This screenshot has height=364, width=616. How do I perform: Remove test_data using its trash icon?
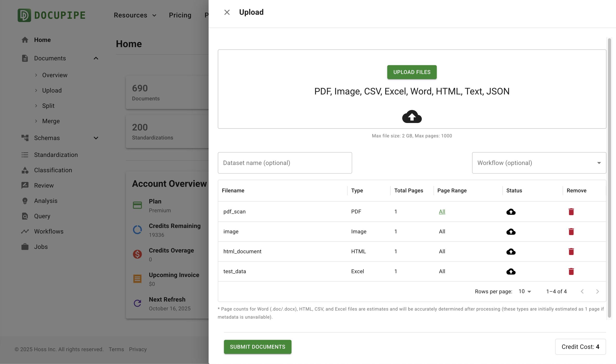(x=571, y=271)
